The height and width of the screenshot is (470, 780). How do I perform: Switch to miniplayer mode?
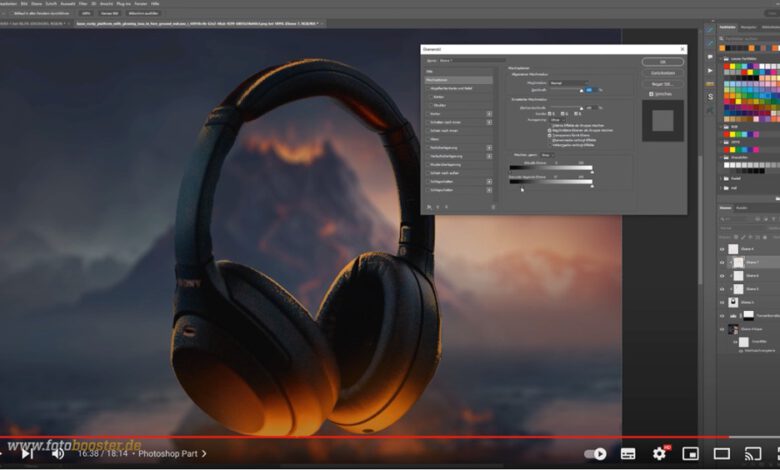point(691,453)
